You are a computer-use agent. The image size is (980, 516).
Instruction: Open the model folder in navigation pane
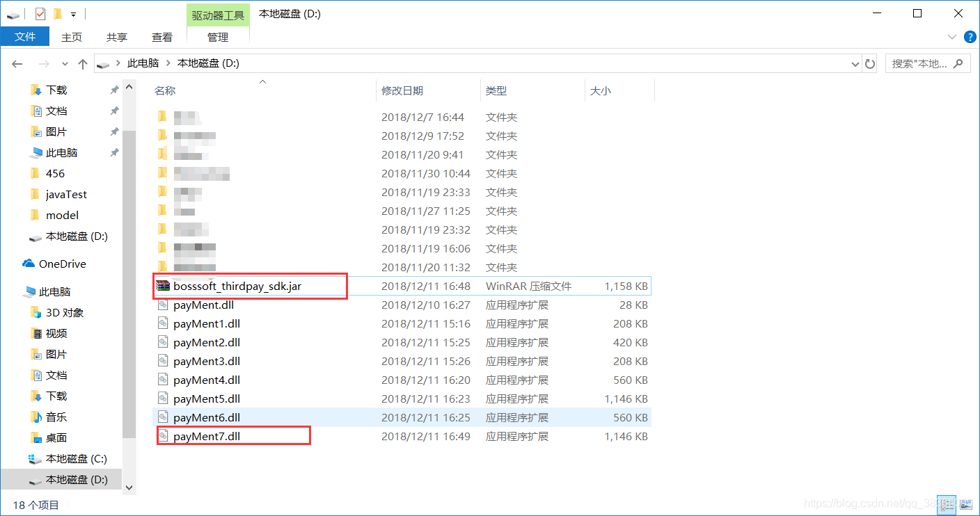(x=62, y=215)
